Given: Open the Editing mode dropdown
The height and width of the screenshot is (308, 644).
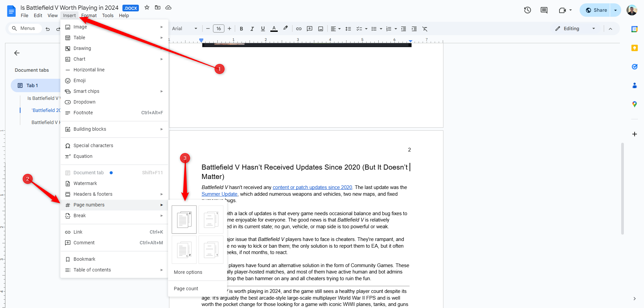Looking at the screenshot, I should coord(576,28).
